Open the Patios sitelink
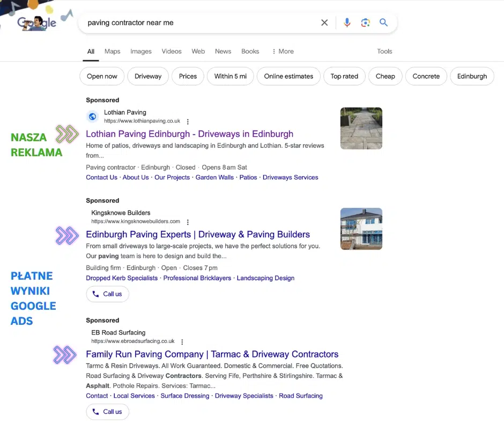Viewport: 504px width, 423px height. click(248, 177)
